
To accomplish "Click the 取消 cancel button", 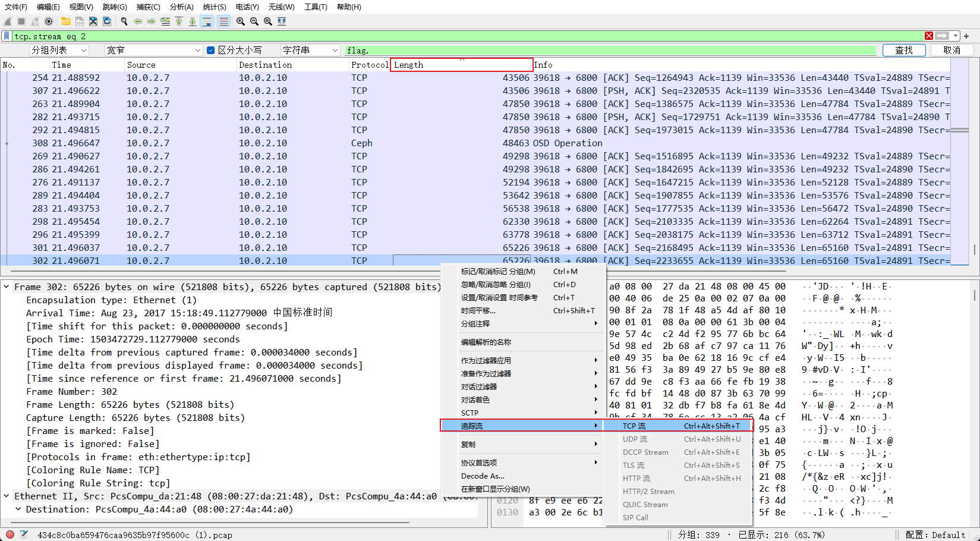I will tap(952, 51).
